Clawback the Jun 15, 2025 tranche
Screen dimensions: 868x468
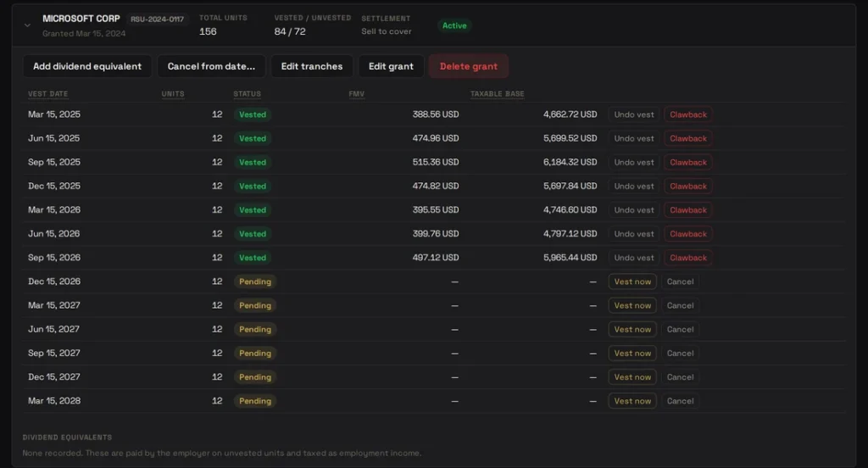(x=688, y=138)
